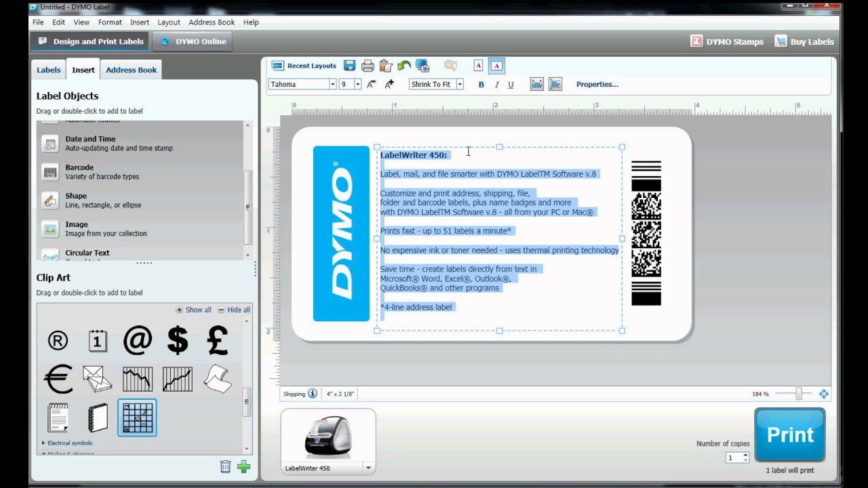Click the printer icon in the toolbar

click(368, 66)
